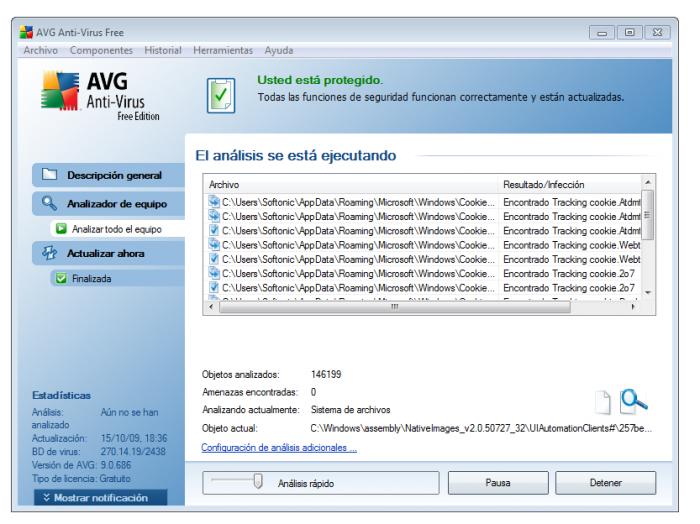This screenshot has height=524, width=700.
Task: Open Configuración de análisis adicionales link
Action: click(x=279, y=448)
